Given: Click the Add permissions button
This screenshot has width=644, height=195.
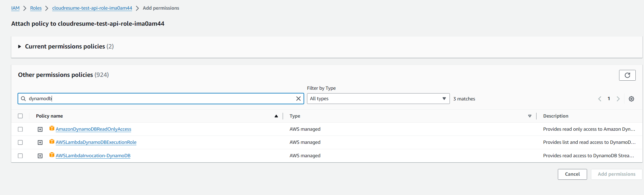Looking at the screenshot, I should click(616, 174).
